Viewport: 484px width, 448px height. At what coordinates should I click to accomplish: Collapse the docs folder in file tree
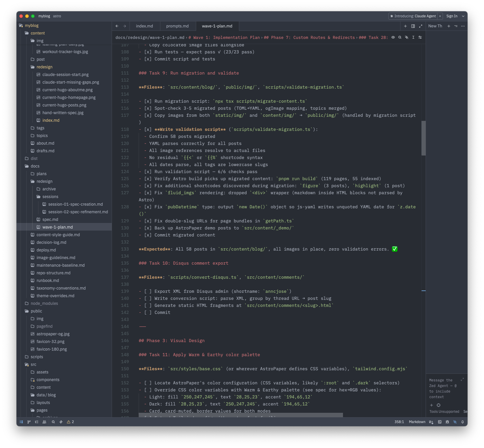point(35,166)
